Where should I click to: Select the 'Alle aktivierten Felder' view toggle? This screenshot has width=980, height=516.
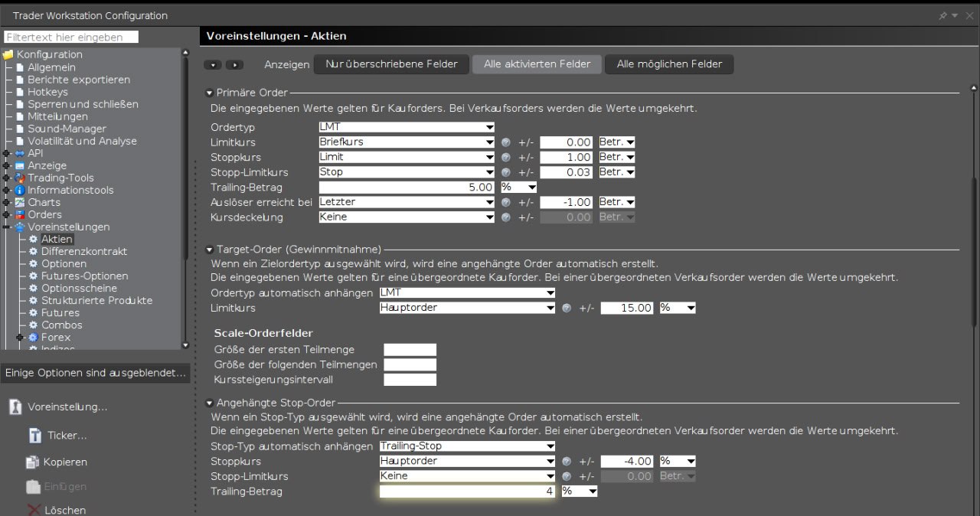coord(537,64)
